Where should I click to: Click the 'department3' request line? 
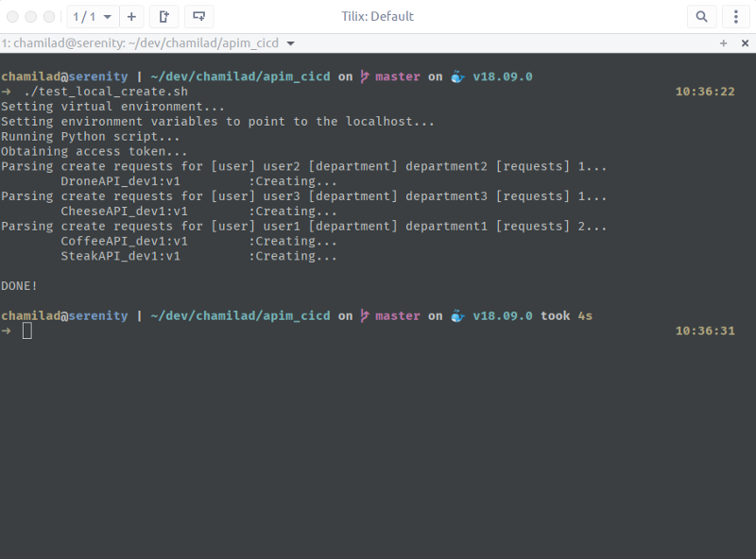[x=303, y=196]
